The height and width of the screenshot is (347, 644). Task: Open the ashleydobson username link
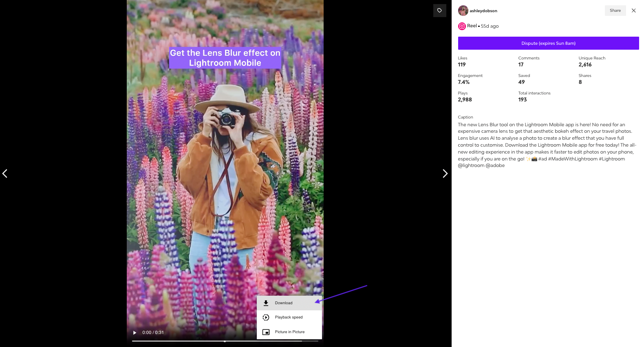pyautogui.click(x=483, y=11)
